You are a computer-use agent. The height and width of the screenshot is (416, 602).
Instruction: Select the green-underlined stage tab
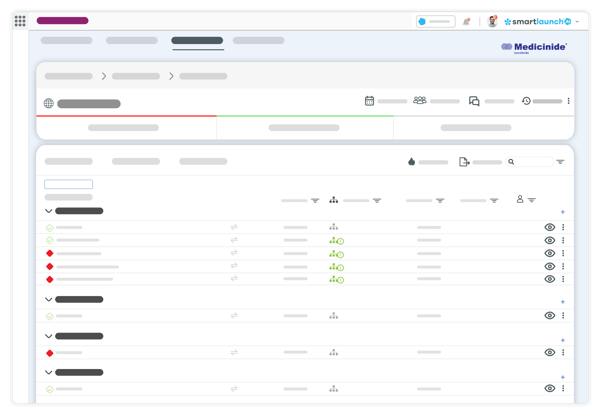pyautogui.click(x=305, y=127)
